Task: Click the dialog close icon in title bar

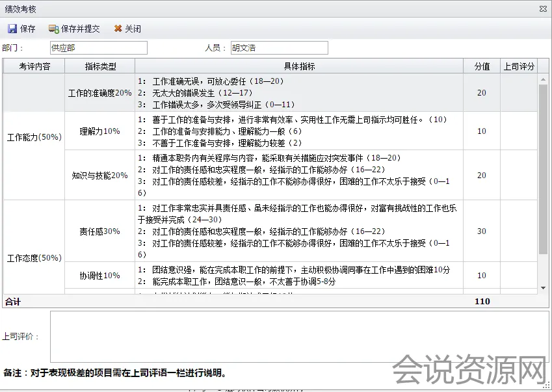Action: tap(543, 9)
